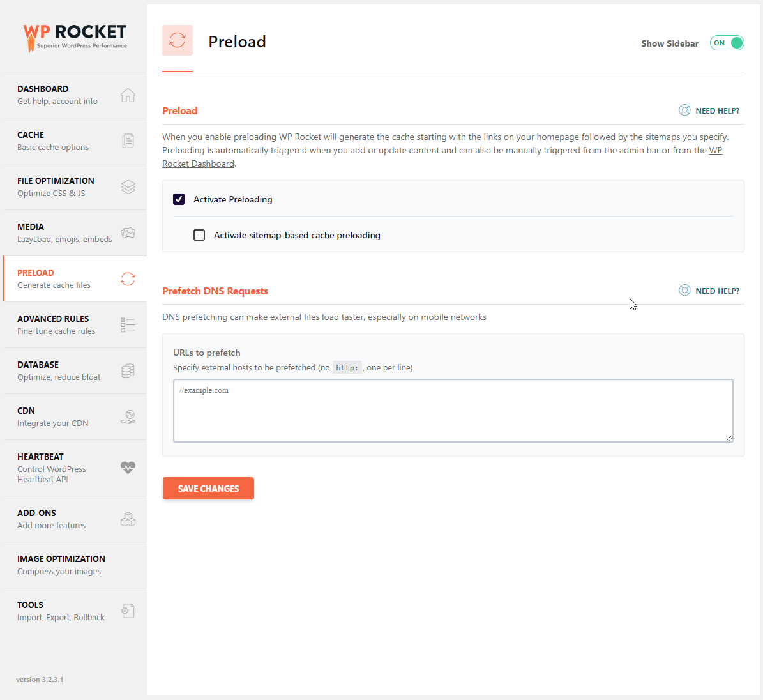
Task: Follow the WP Rocket Dashboard link
Action: coord(199,164)
